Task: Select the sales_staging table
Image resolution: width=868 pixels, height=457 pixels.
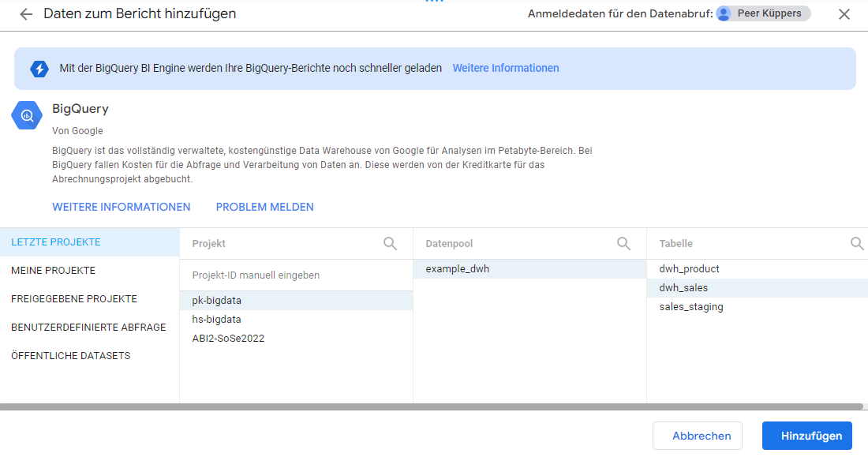Action: point(758,306)
